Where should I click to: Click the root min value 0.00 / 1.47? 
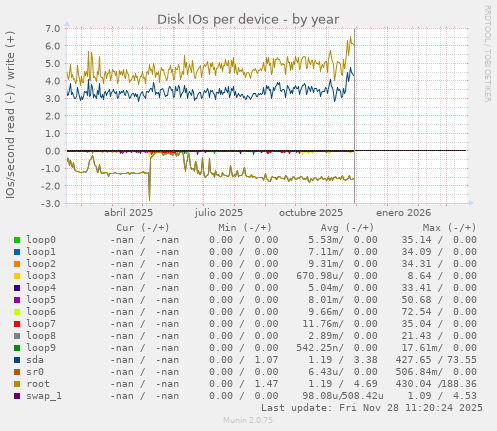(x=244, y=384)
